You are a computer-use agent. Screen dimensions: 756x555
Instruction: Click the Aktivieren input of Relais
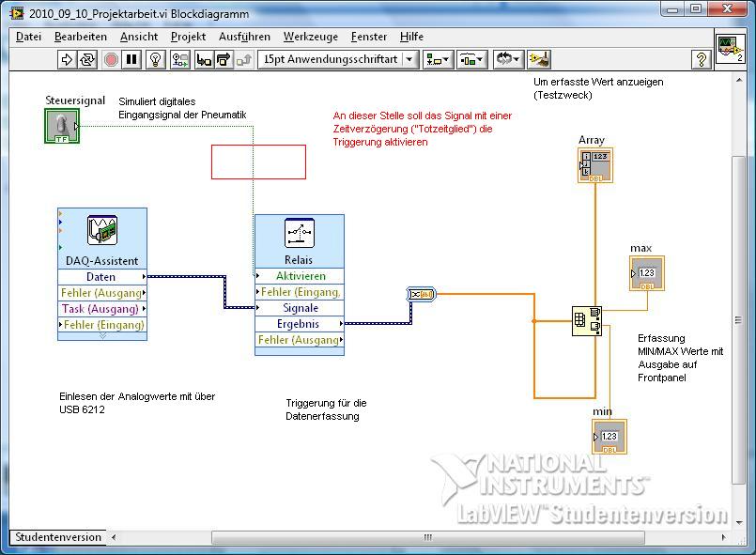pyautogui.click(x=300, y=276)
